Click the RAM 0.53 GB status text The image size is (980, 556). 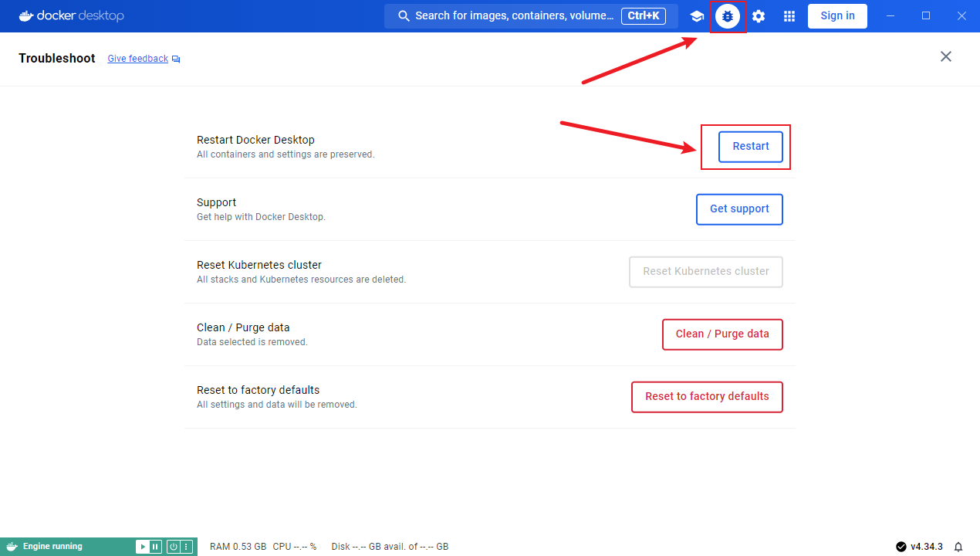pyautogui.click(x=238, y=547)
